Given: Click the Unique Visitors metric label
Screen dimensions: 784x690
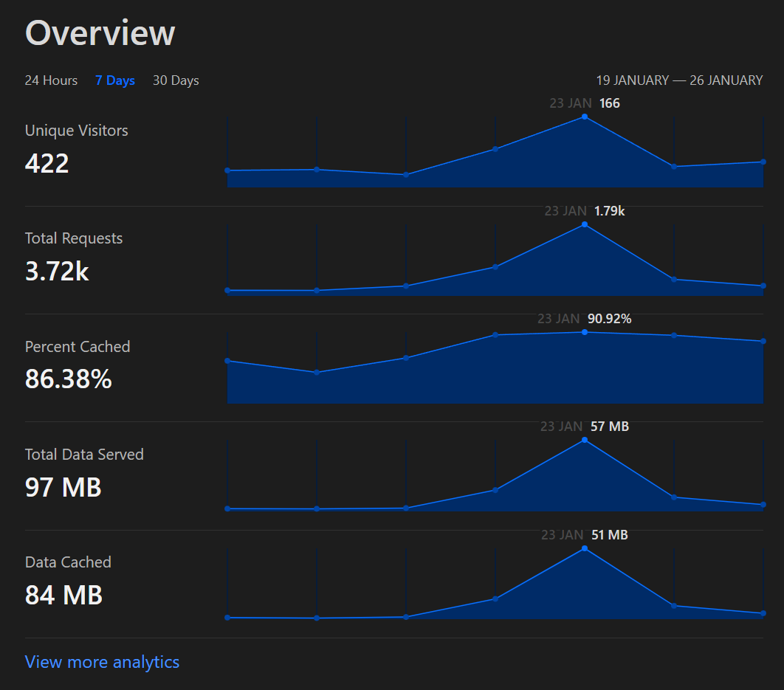Looking at the screenshot, I should coord(76,131).
